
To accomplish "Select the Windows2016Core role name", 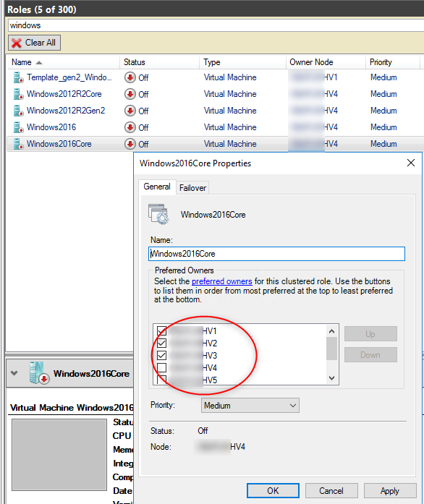I will (x=59, y=145).
